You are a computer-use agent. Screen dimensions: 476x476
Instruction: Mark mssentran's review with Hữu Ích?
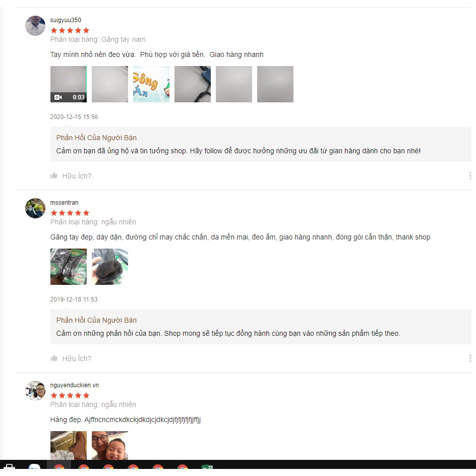click(77, 359)
